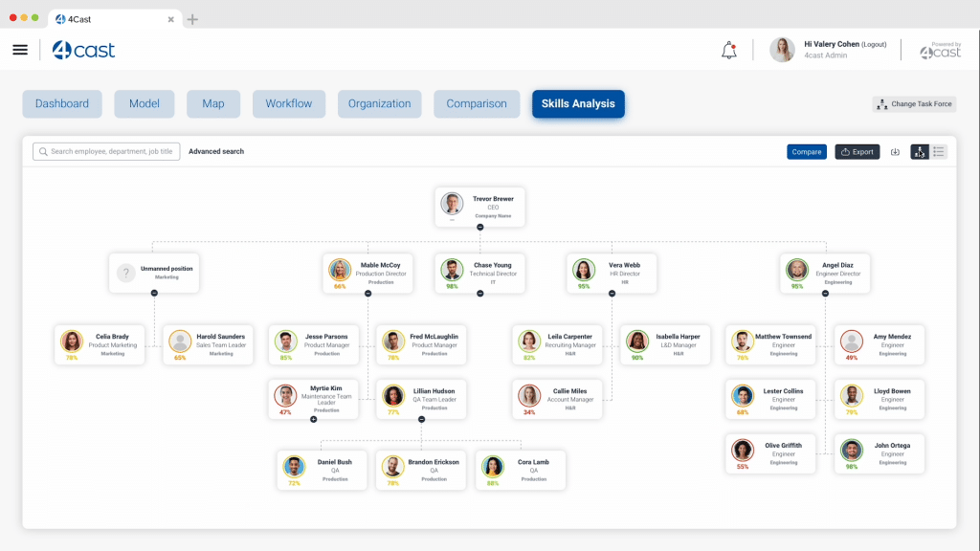Image resolution: width=980 pixels, height=551 pixels.
Task: Click the 4cast logo
Action: click(84, 50)
